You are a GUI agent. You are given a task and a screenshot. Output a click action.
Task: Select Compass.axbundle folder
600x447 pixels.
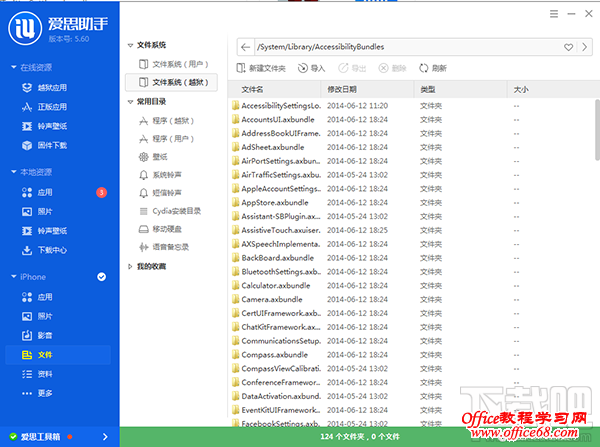click(274, 355)
